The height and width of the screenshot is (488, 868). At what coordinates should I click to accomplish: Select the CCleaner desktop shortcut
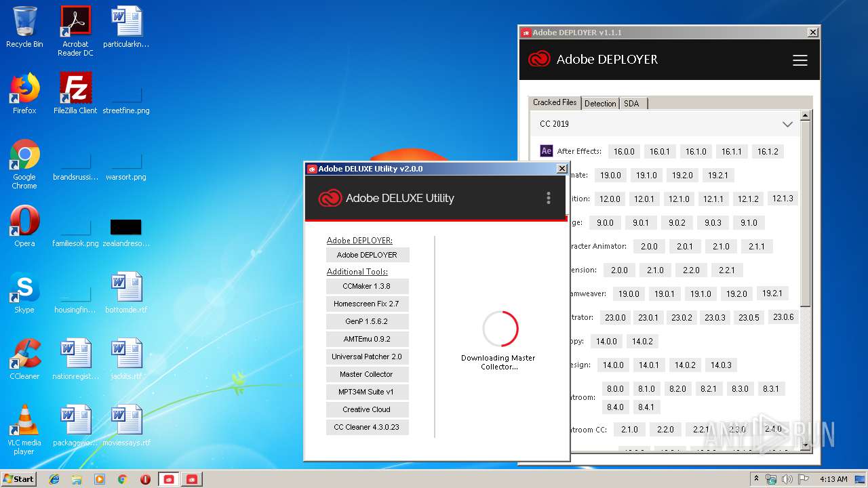click(x=24, y=359)
